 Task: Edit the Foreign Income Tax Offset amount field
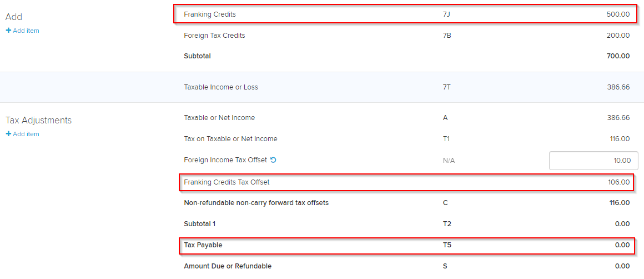pyautogui.click(x=593, y=160)
